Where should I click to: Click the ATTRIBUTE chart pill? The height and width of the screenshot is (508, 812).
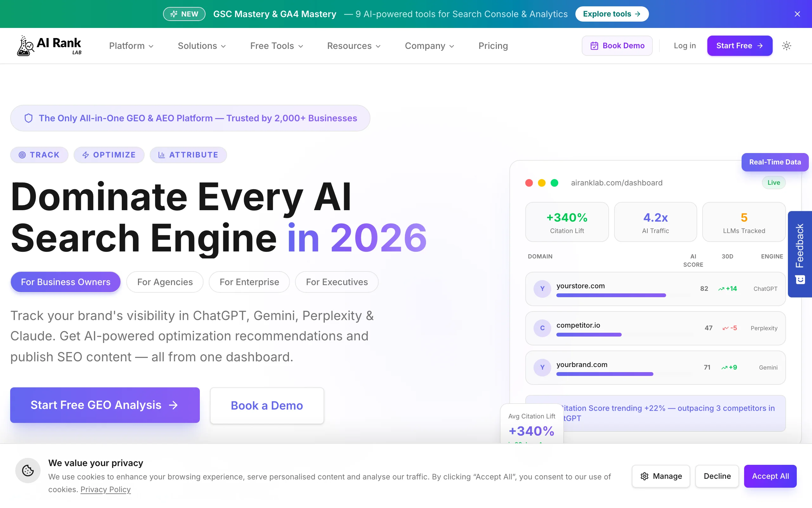tap(188, 155)
